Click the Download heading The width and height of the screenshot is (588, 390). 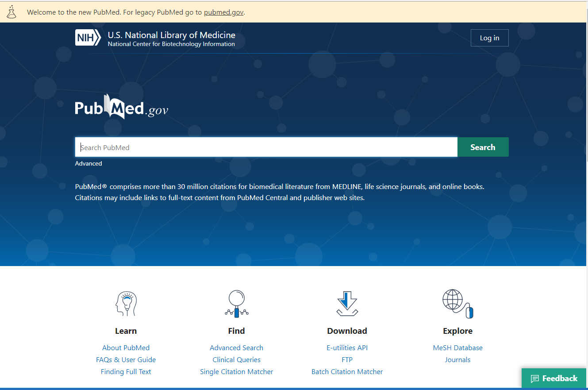point(347,331)
